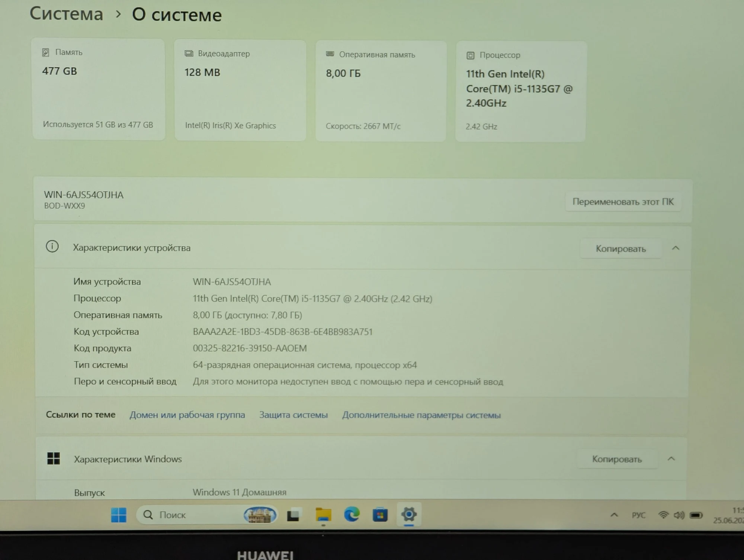The image size is (744, 560).
Task: Click the Видеоадаптер card icon
Action: point(189,54)
